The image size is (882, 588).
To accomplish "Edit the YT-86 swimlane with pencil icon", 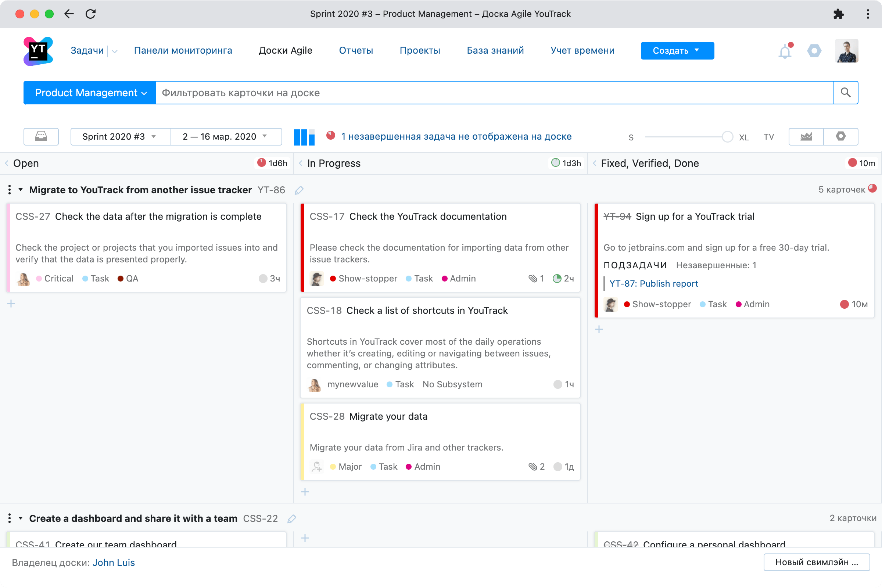I will (x=299, y=190).
